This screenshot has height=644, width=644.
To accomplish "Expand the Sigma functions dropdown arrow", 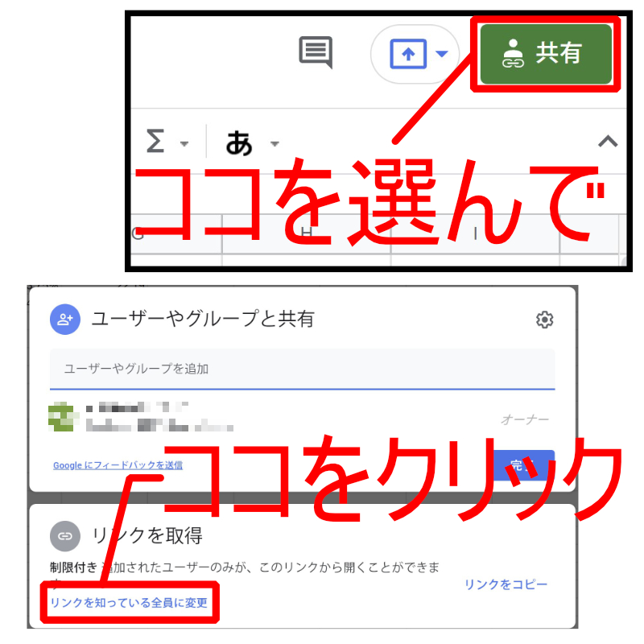I will [184, 144].
